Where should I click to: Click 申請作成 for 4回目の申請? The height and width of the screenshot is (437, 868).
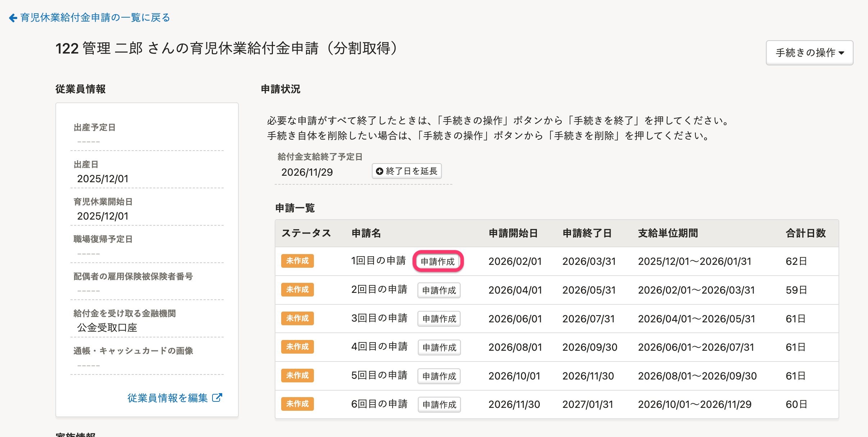click(439, 348)
